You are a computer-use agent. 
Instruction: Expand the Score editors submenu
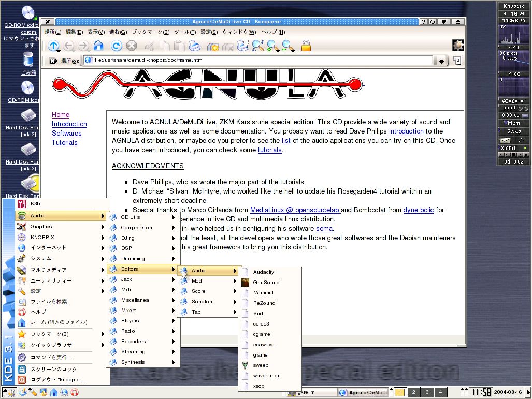coord(209,291)
